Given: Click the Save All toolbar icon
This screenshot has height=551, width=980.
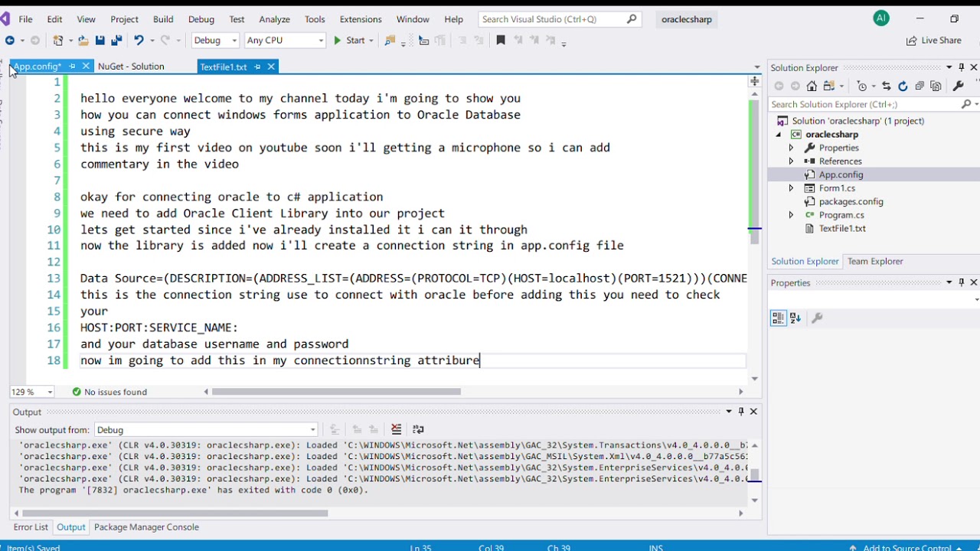Looking at the screenshot, I should (116, 41).
